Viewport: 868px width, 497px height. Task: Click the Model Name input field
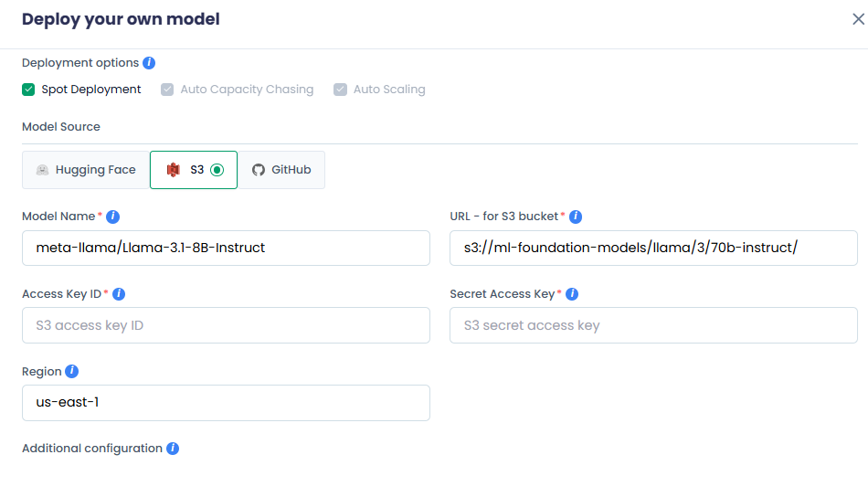226,248
